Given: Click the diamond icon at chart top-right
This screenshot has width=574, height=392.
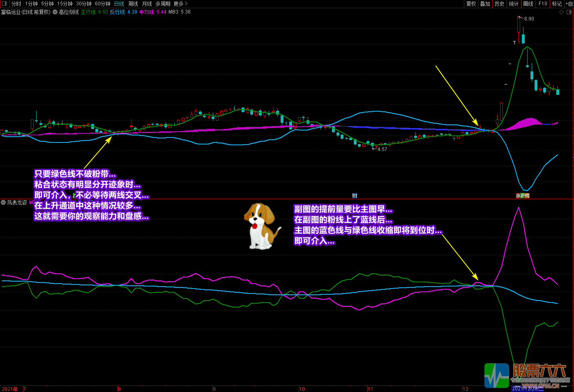Looking at the screenshot, I should [562, 12].
